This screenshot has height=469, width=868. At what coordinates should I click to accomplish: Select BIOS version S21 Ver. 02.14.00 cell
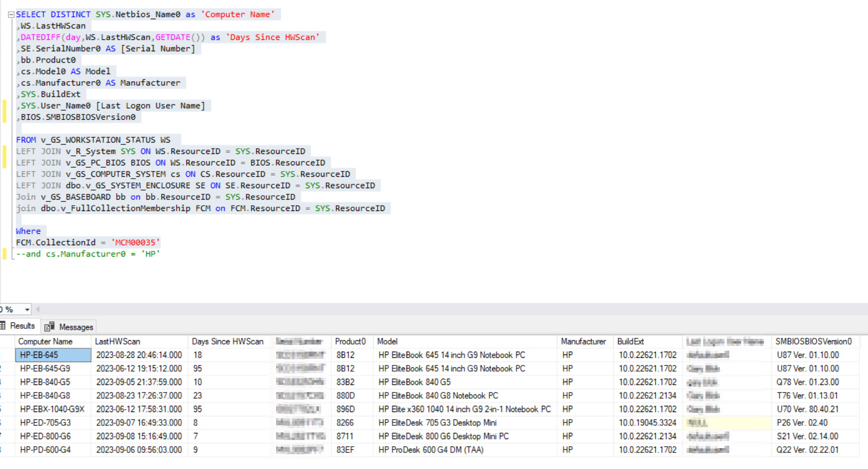816,436
